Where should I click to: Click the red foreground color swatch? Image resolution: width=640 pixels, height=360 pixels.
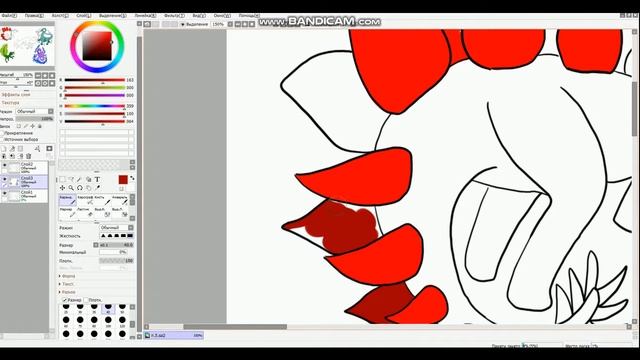(123, 180)
